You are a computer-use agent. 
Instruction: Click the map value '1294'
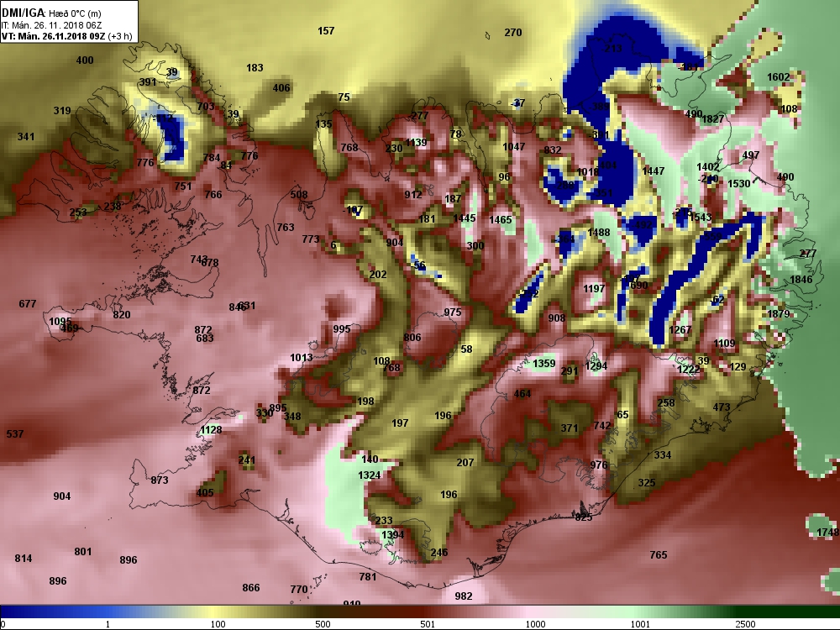pyautogui.click(x=596, y=366)
